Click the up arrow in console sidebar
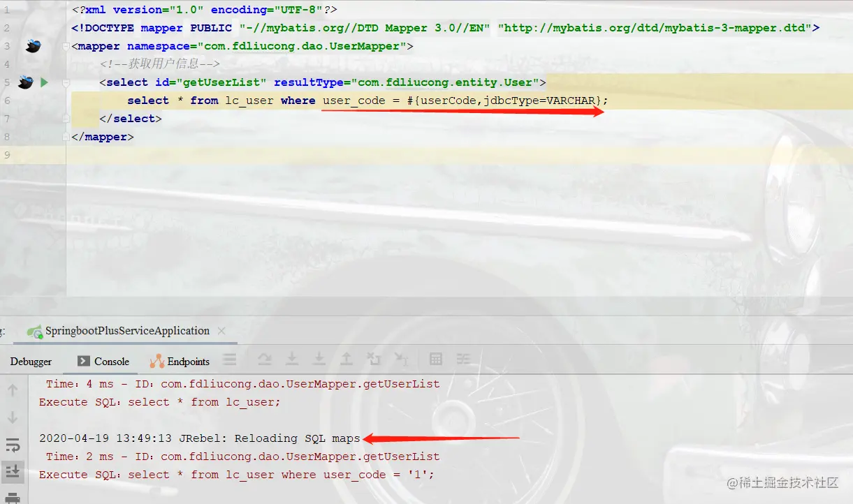853x504 pixels. point(13,391)
